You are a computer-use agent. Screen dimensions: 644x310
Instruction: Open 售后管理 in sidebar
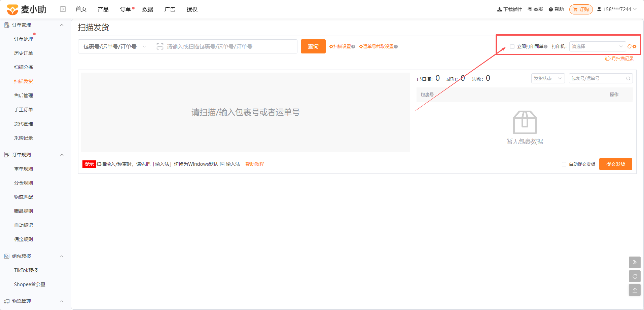pos(24,95)
